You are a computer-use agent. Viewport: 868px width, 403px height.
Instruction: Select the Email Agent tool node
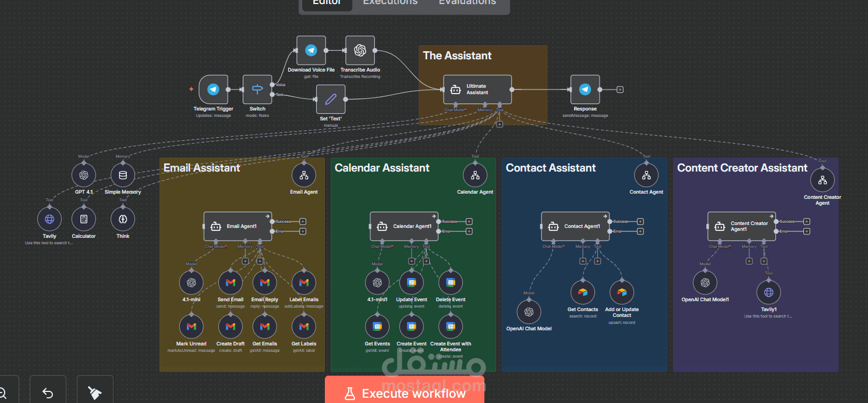[304, 175]
